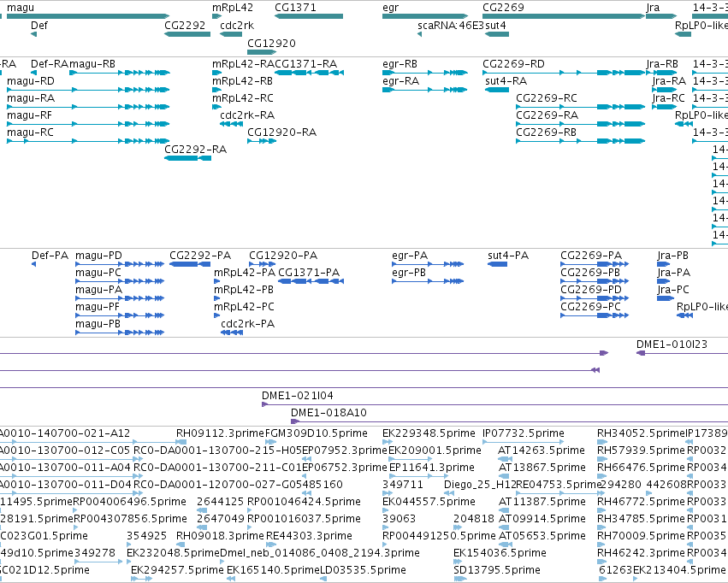Click the cdc2rk gene label
Screen dimensions: 728x583
[x=237, y=26]
